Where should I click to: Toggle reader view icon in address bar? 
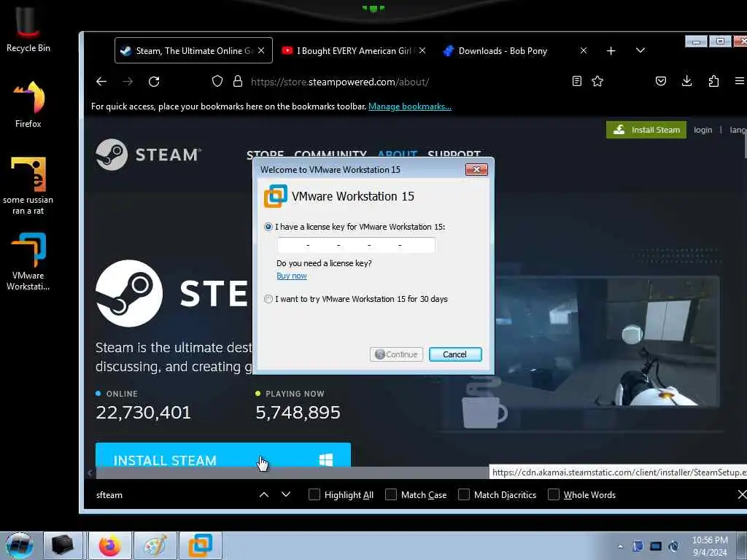pos(577,82)
